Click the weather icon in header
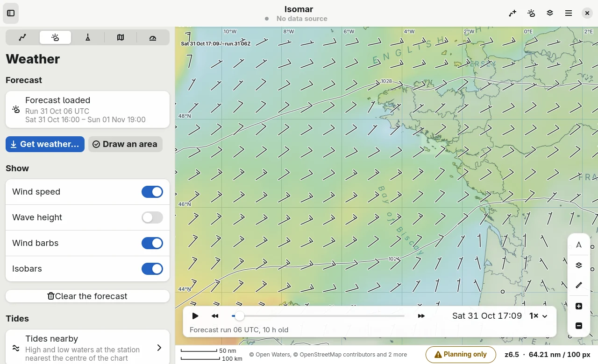The image size is (598, 364). coord(531,13)
